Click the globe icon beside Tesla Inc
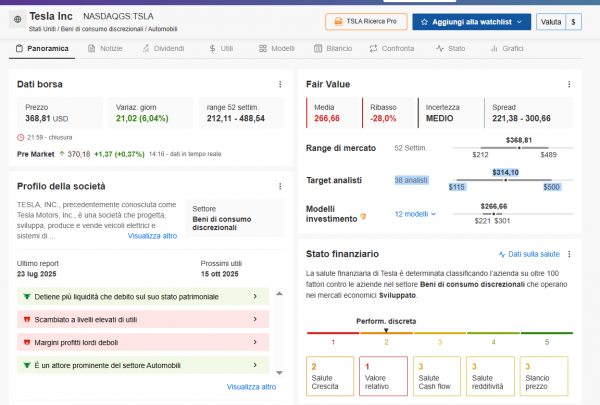 (x=18, y=20)
